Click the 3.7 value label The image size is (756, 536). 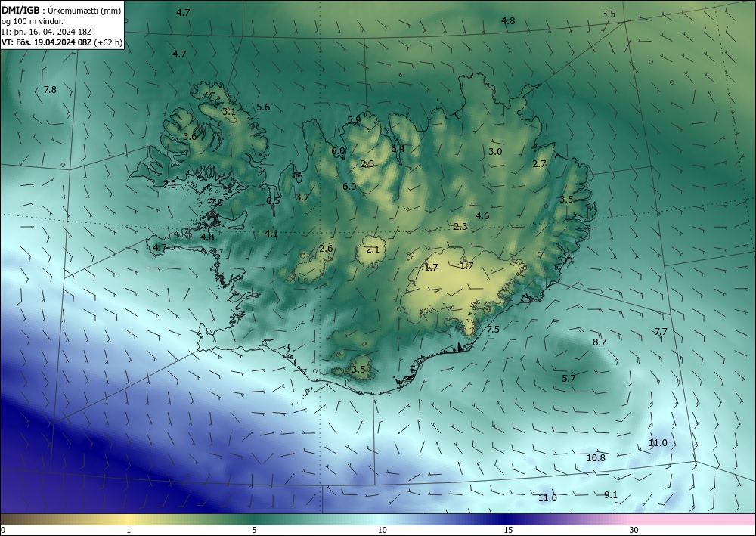pyautogui.click(x=302, y=197)
